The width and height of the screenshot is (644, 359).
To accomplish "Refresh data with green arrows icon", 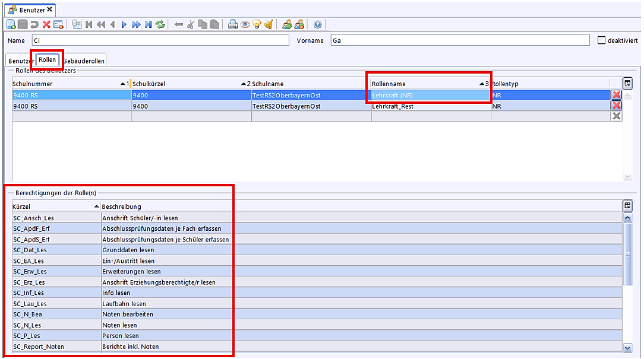I will (x=160, y=24).
